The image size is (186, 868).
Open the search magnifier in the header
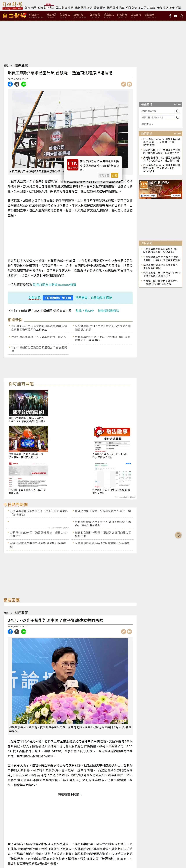181,16
